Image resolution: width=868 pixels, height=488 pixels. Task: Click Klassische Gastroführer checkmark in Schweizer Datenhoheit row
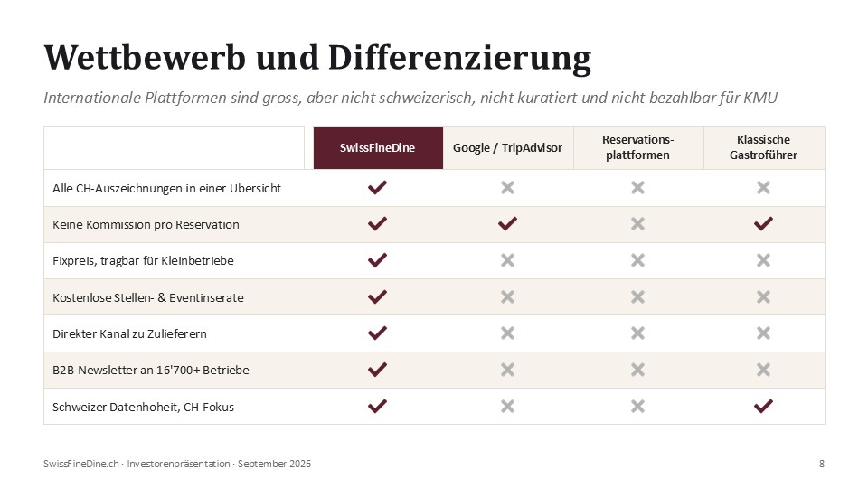pos(763,406)
